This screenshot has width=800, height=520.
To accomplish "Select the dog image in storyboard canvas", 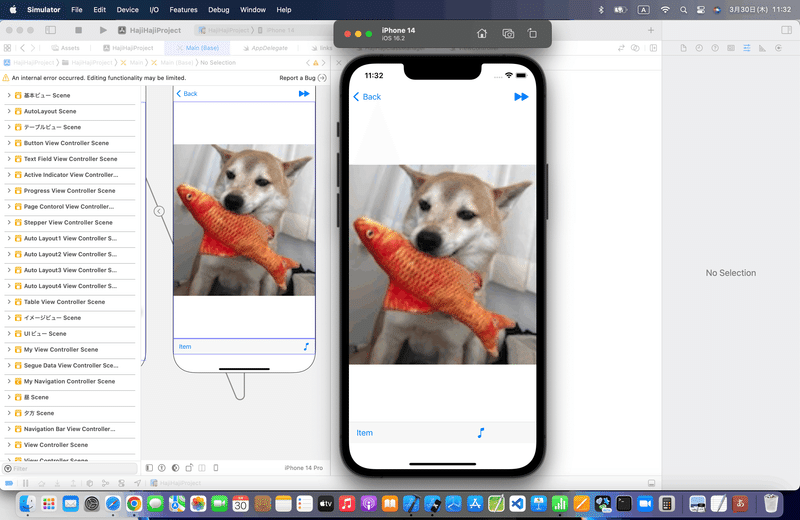I will click(x=244, y=219).
